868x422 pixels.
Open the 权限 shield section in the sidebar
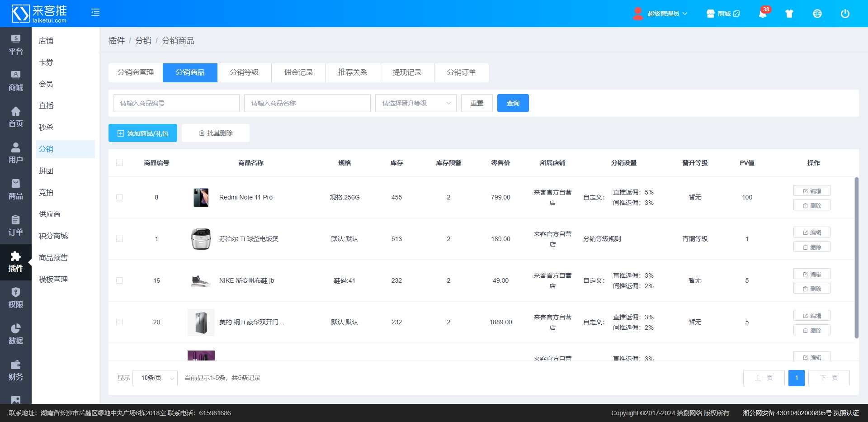[16, 298]
